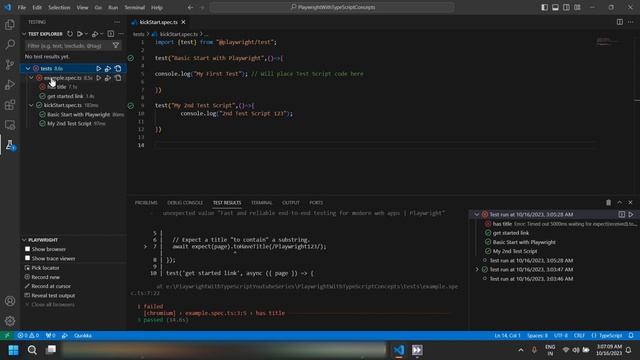Select the has title failed test in Test Explorer
Viewport: 640px width, 360px height.
pos(58,87)
